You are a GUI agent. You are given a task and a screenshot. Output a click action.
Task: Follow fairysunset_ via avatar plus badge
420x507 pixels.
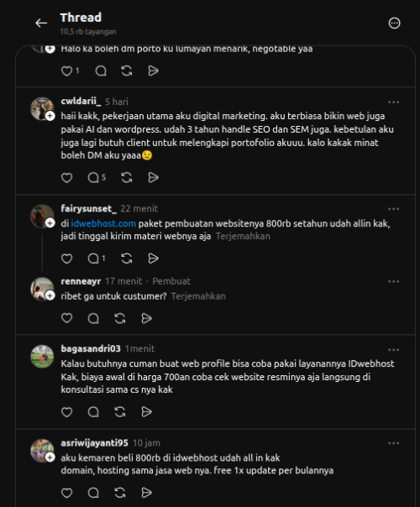pos(50,222)
